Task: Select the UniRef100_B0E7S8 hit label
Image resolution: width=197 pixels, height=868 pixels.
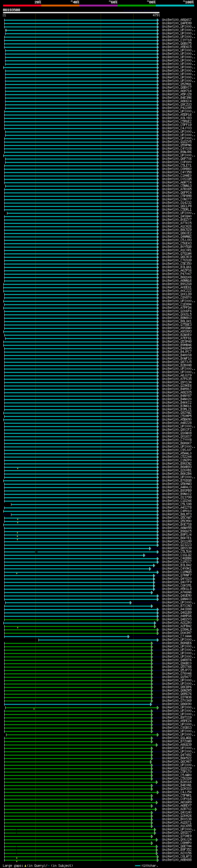Action: pyautogui.click(x=177, y=525)
